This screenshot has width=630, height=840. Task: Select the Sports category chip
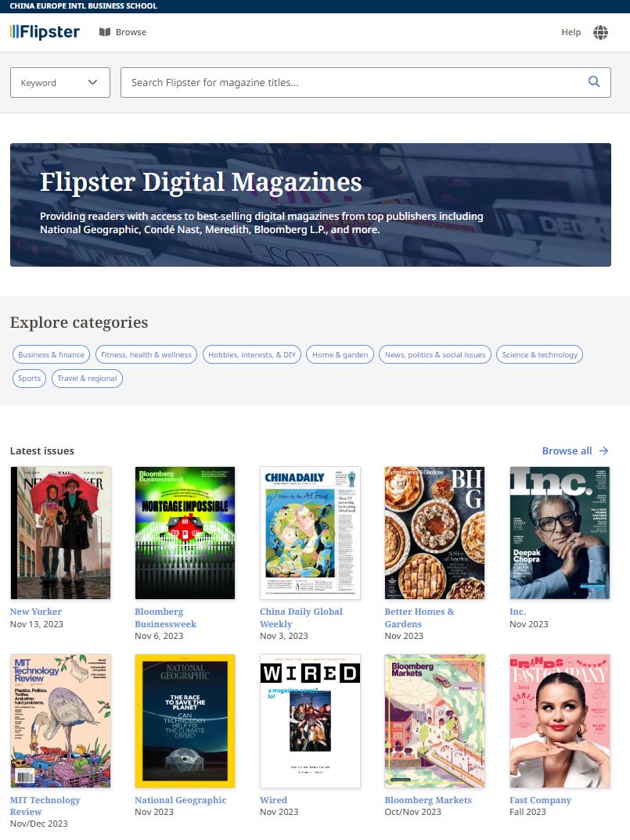click(x=30, y=379)
